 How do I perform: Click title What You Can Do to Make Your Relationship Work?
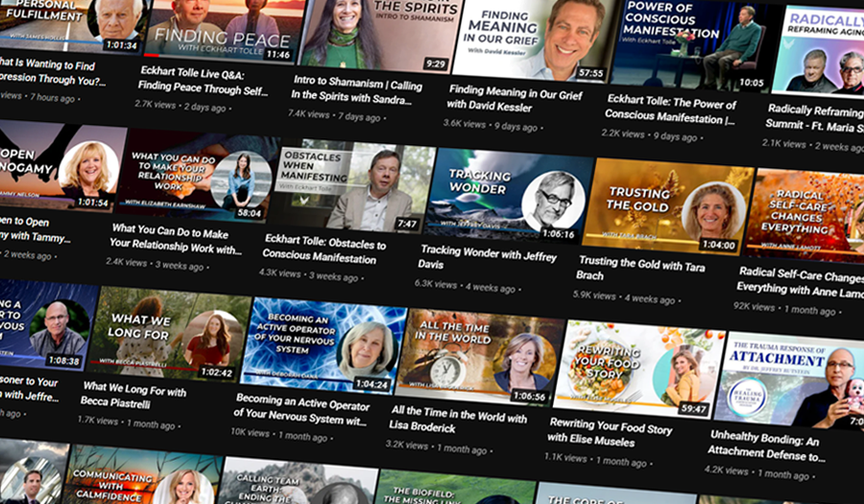(176, 239)
